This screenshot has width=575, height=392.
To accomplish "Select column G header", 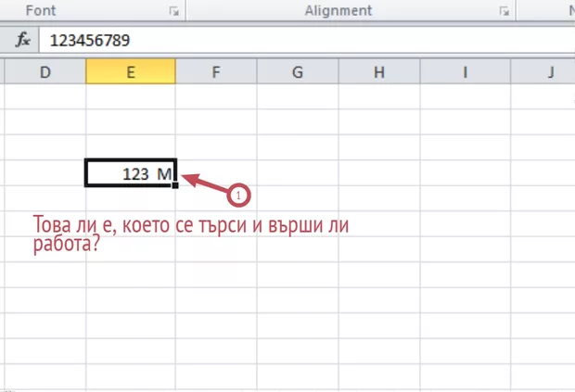I will (x=298, y=72).
